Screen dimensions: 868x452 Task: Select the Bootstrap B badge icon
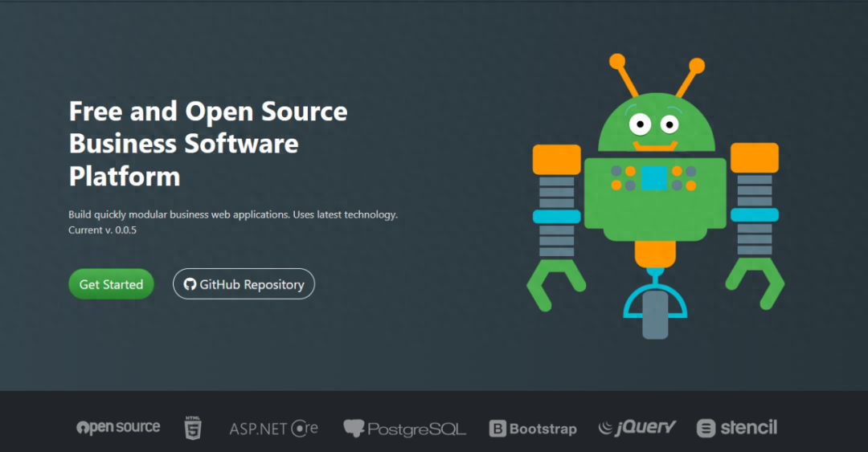point(497,428)
